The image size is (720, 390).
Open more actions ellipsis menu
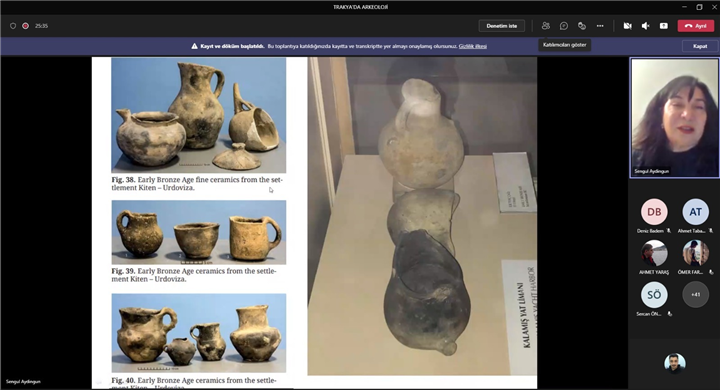click(x=600, y=26)
